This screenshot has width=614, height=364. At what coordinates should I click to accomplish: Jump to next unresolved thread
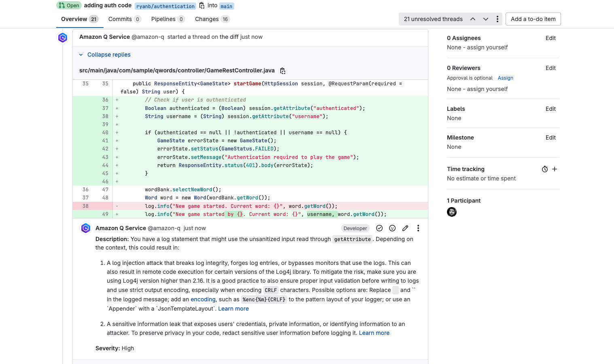[486, 19]
